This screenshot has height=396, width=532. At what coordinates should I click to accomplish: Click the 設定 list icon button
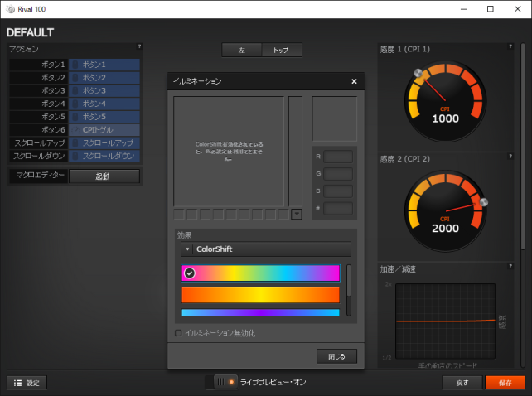click(x=27, y=383)
